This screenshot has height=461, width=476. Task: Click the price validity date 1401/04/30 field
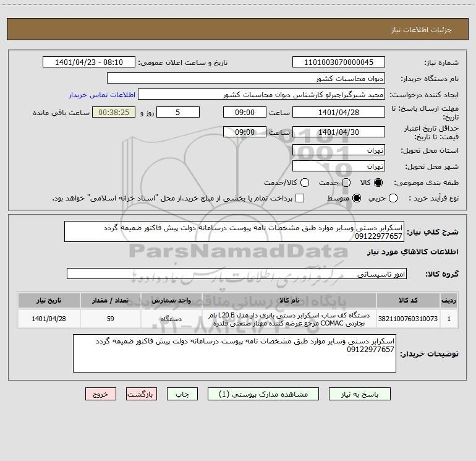click(339, 132)
